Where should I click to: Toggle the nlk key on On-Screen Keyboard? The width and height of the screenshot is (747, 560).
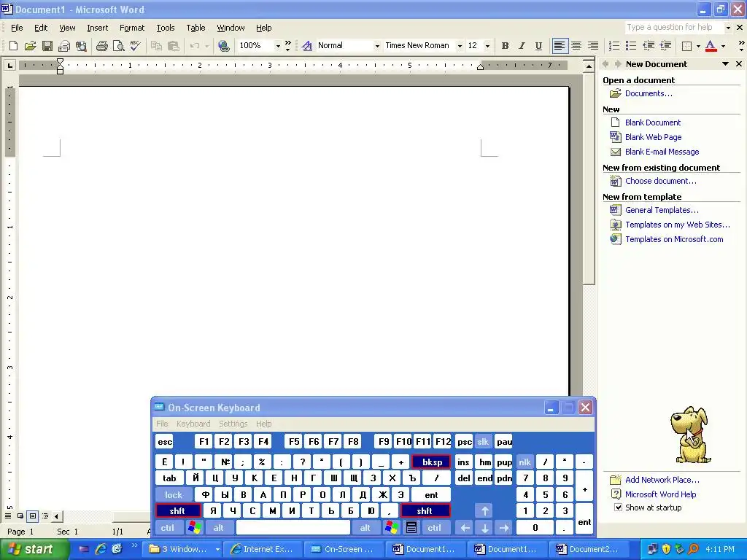tap(525, 462)
